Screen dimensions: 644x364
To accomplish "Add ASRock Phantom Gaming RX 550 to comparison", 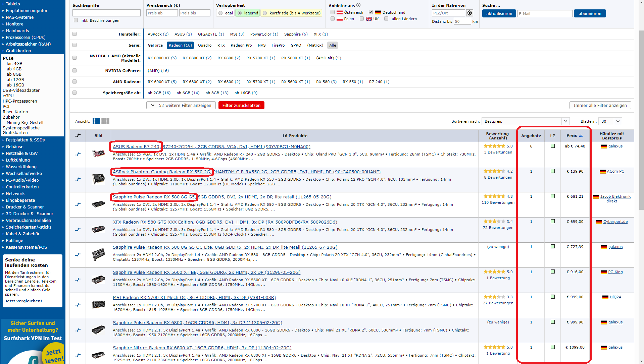I will [x=78, y=179].
